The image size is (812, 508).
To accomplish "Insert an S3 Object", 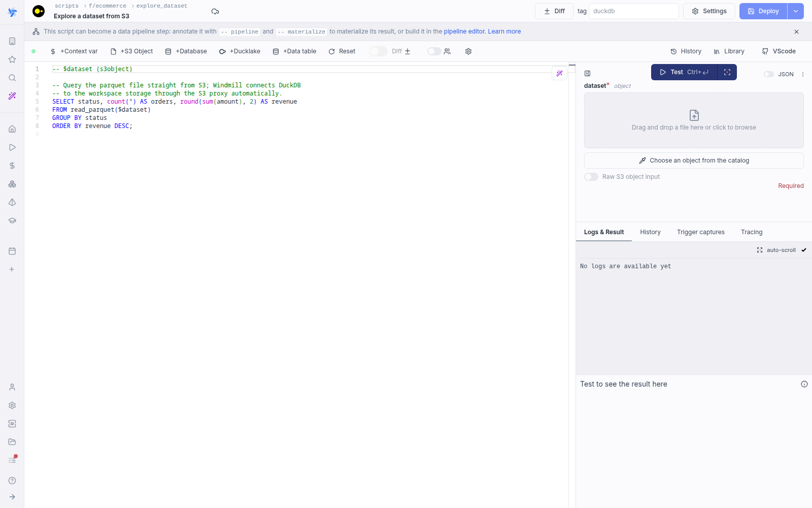I will (x=132, y=51).
